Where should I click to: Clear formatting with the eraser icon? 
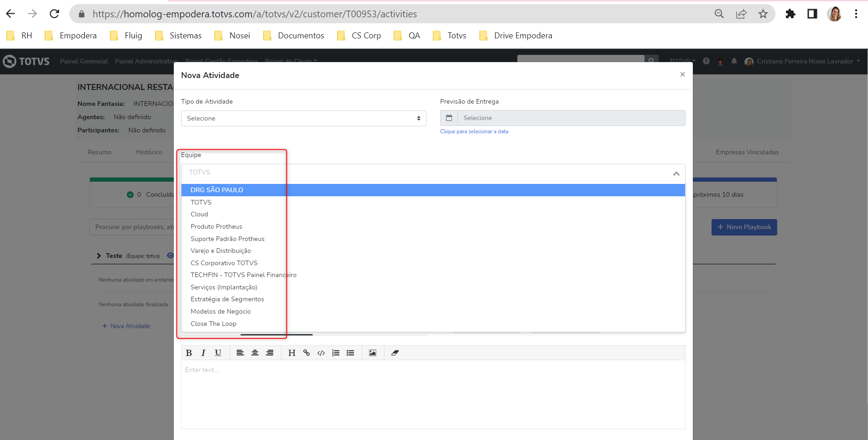[x=395, y=353]
